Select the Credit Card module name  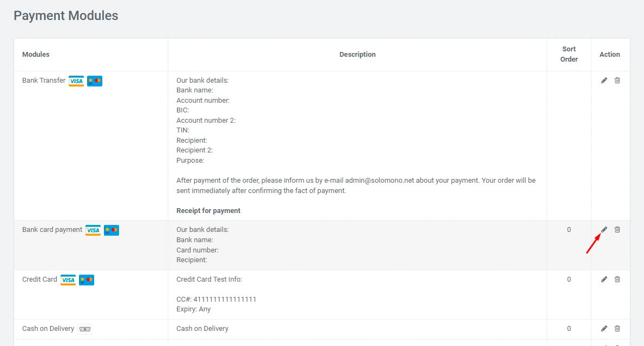tap(40, 280)
